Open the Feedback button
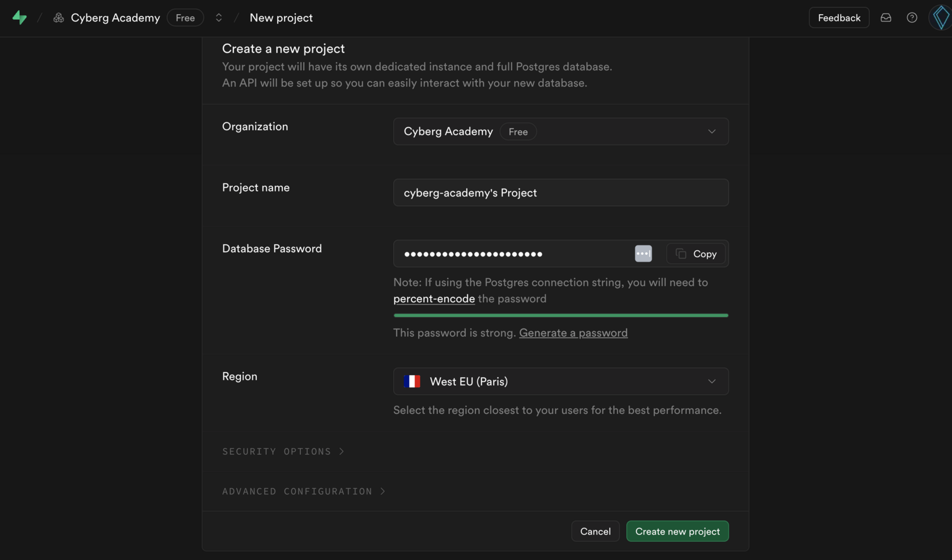The width and height of the screenshot is (952, 560). (x=839, y=18)
